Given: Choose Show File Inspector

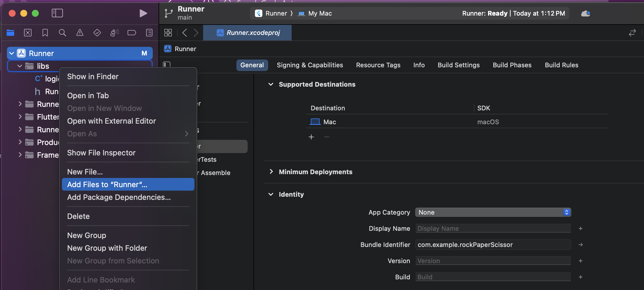Looking at the screenshot, I should pos(128,153).
